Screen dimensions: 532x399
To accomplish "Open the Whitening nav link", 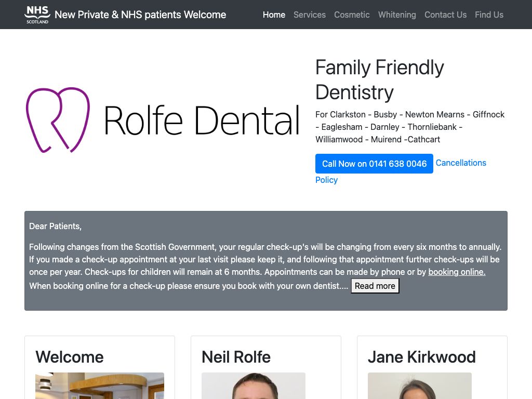I will (397, 15).
